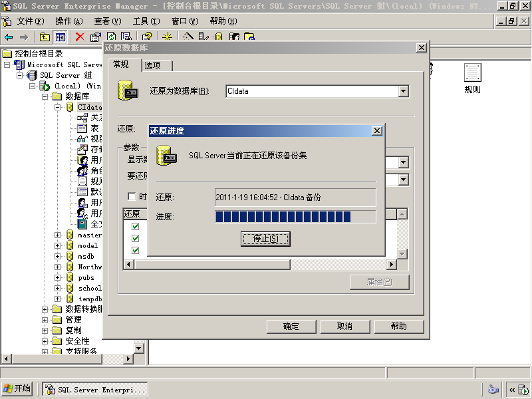
Task: Expand the 管理 folder node
Action: (45, 320)
